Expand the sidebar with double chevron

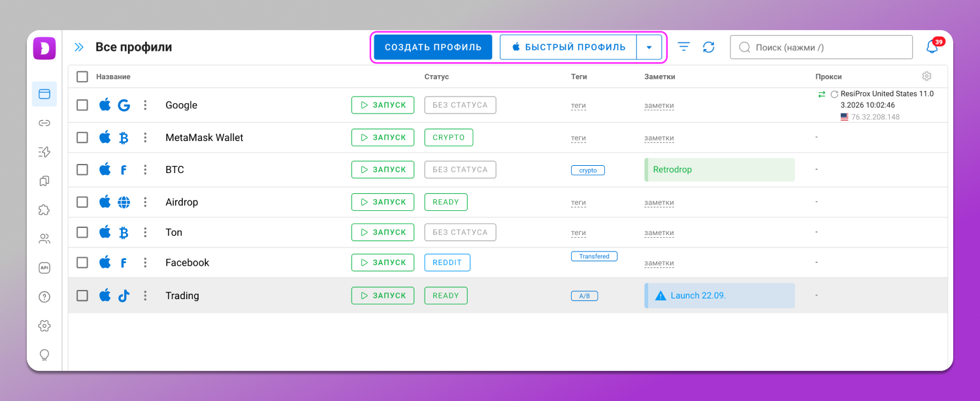pyautogui.click(x=79, y=47)
